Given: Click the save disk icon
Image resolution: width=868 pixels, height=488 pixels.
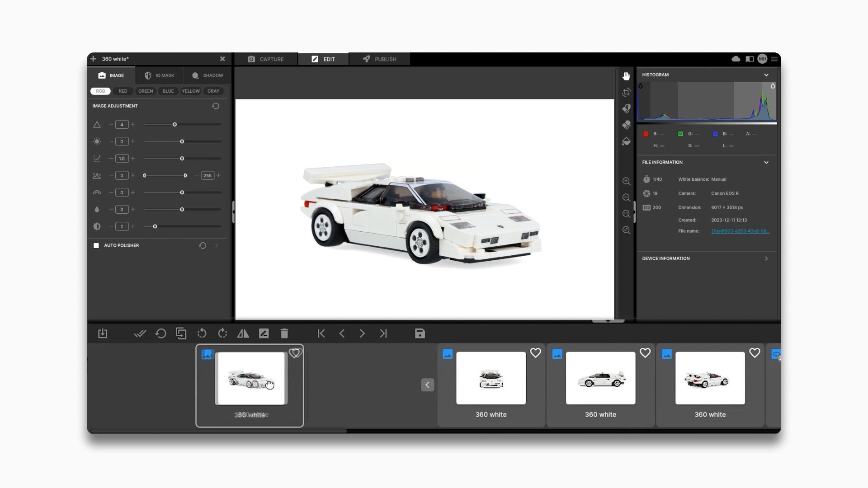Looking at the screenshot, I should 420,333.
